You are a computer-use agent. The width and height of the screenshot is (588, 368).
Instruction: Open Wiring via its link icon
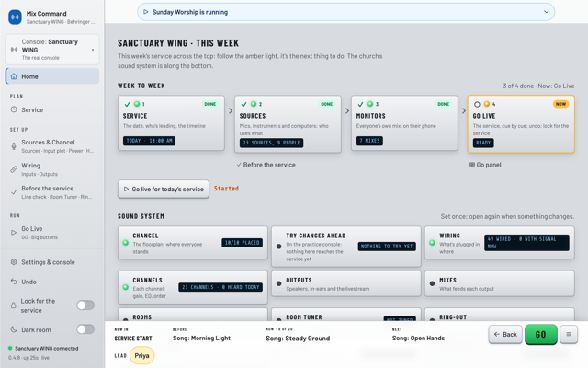tap(14, 169)
